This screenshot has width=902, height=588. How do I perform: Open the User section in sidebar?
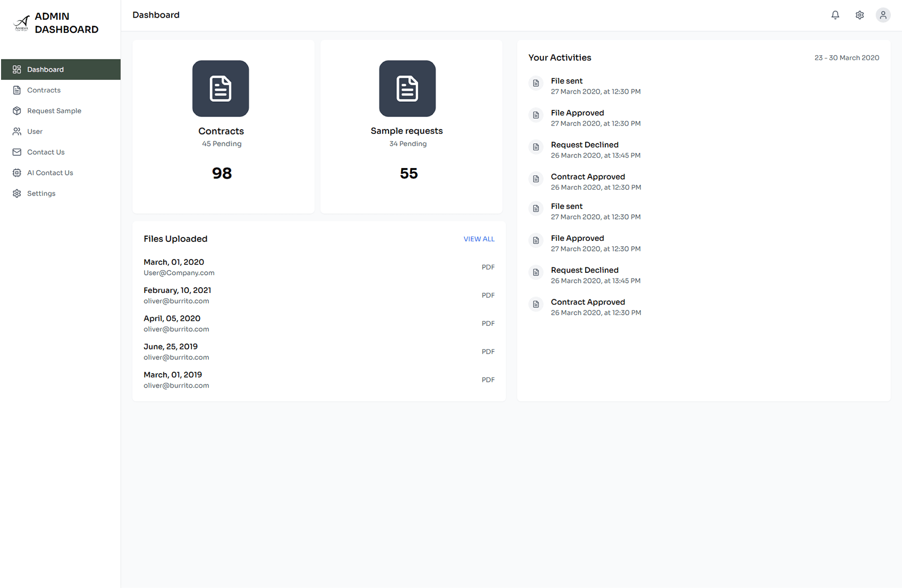click(35, 132)
